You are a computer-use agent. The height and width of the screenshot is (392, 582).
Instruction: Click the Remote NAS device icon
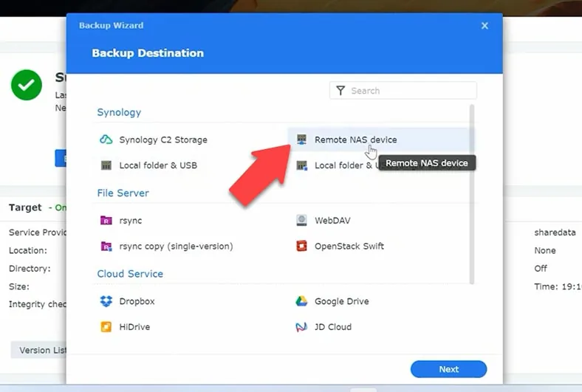click(301, 140)
